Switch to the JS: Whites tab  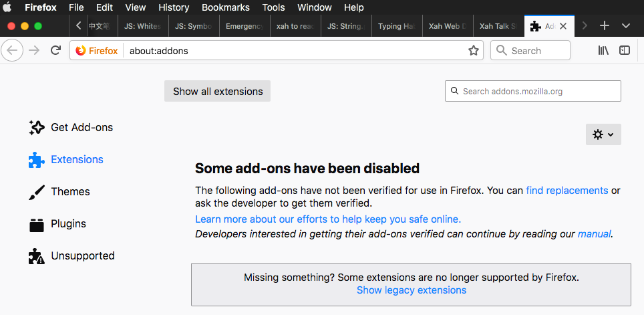[x=143, y=26]
